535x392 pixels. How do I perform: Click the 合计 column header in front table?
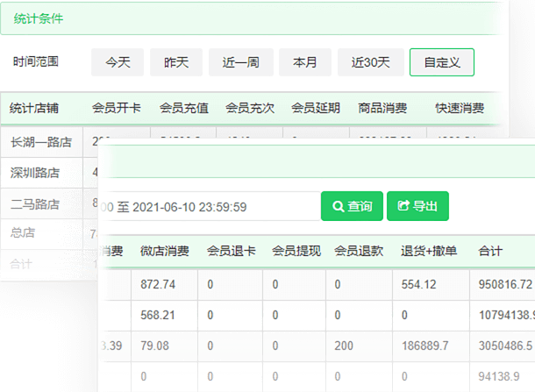click(491, 251)
